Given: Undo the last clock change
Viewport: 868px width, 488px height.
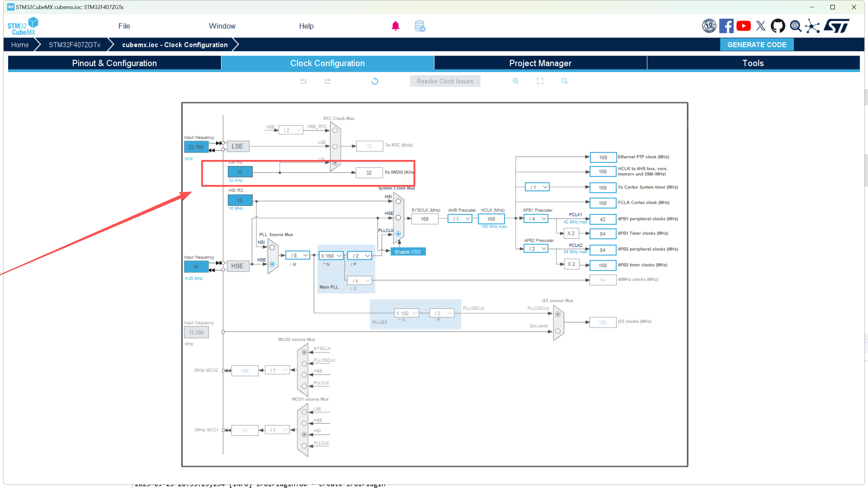Looking at the screenshot, I should tap(303, 81).
